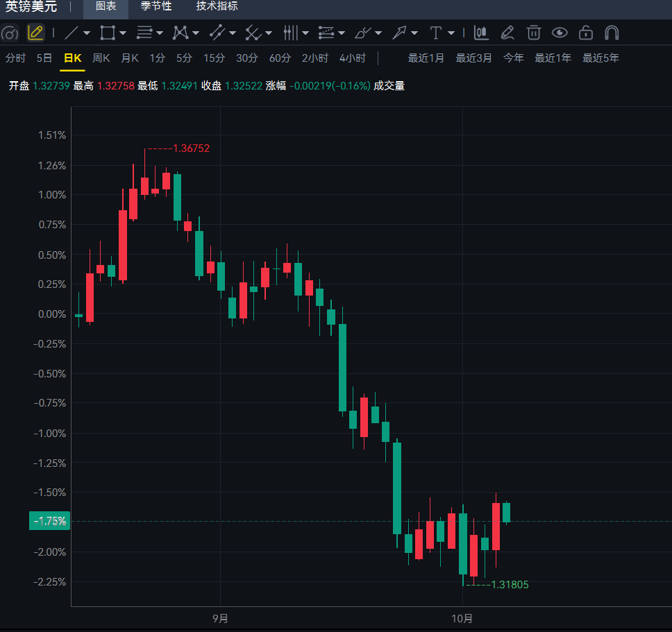Switch to 周K weekly candlestick period
This screenshot has height=632, width=672.
(x=101, y=58)
